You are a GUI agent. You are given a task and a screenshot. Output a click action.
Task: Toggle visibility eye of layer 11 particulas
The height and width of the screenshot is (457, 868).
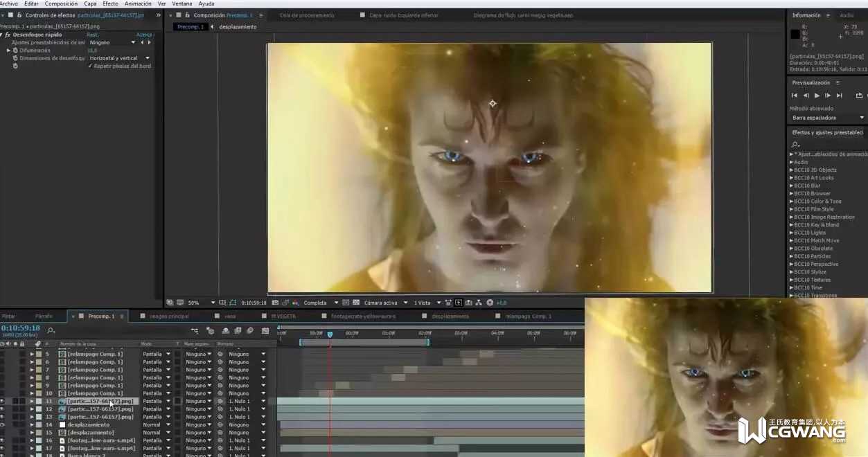coord(2,401)
